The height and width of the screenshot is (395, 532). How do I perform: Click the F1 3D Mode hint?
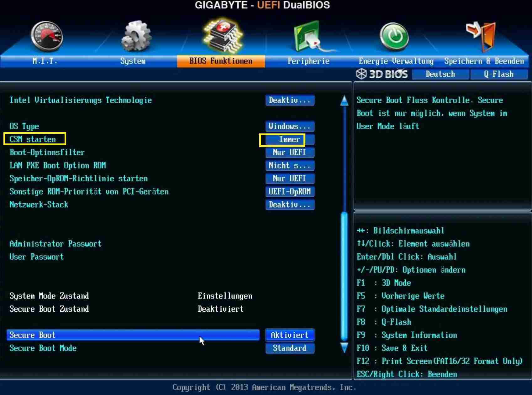(384, 283)
